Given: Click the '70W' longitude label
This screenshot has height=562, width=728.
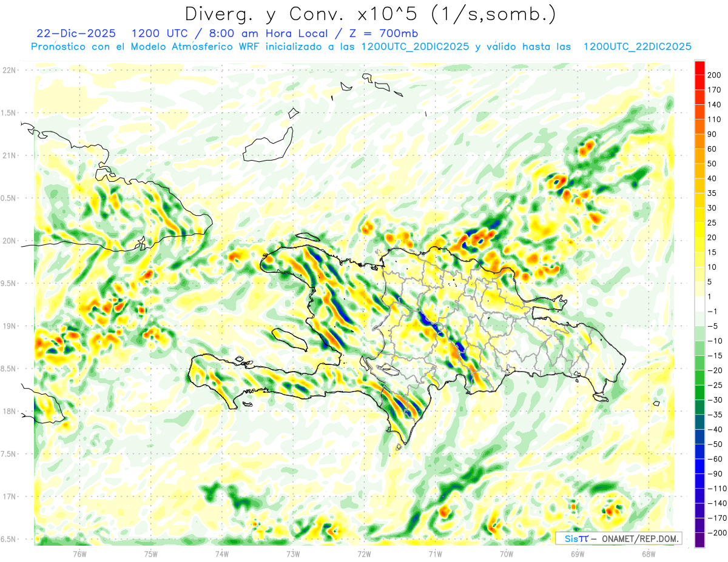Looking at the screenshot, I should [x=507, y=554].
